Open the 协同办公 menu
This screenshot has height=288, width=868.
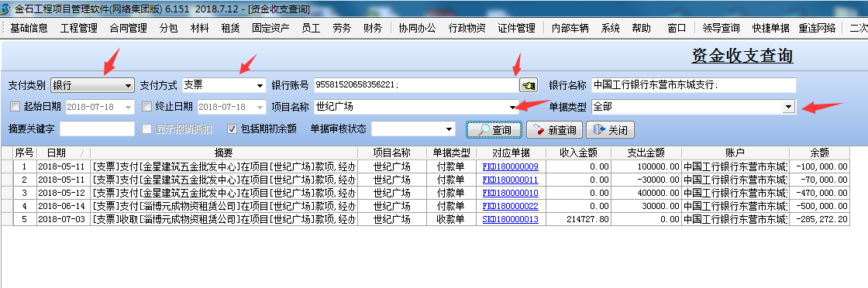(x=417, y=28)
